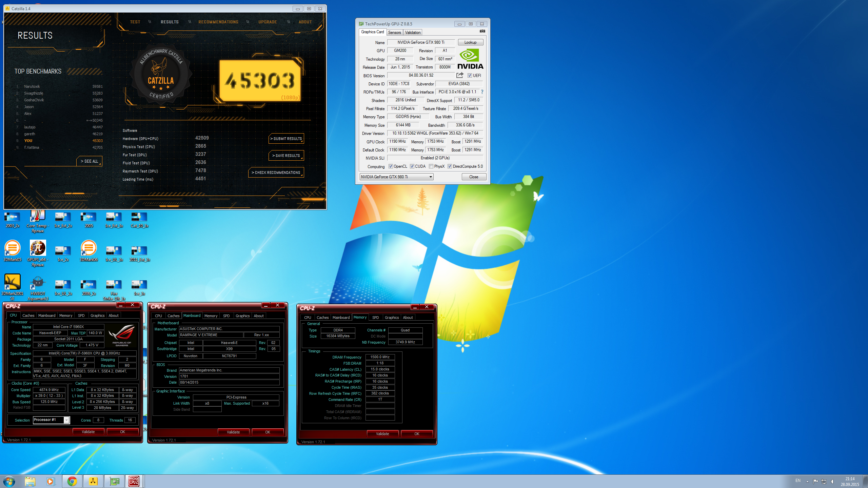This screenshot has height=488, width=868.
Task: Click the GPU-Z BIOS export share icon
Action: coord(460,75)
